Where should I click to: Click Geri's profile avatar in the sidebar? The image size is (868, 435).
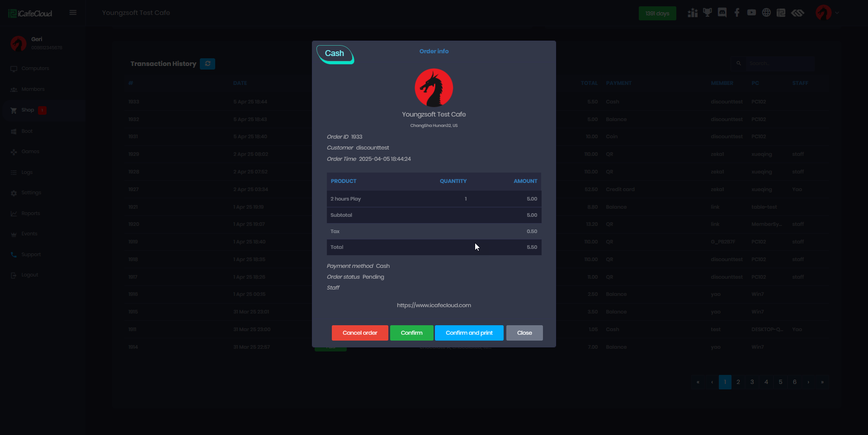coord(19,43)
